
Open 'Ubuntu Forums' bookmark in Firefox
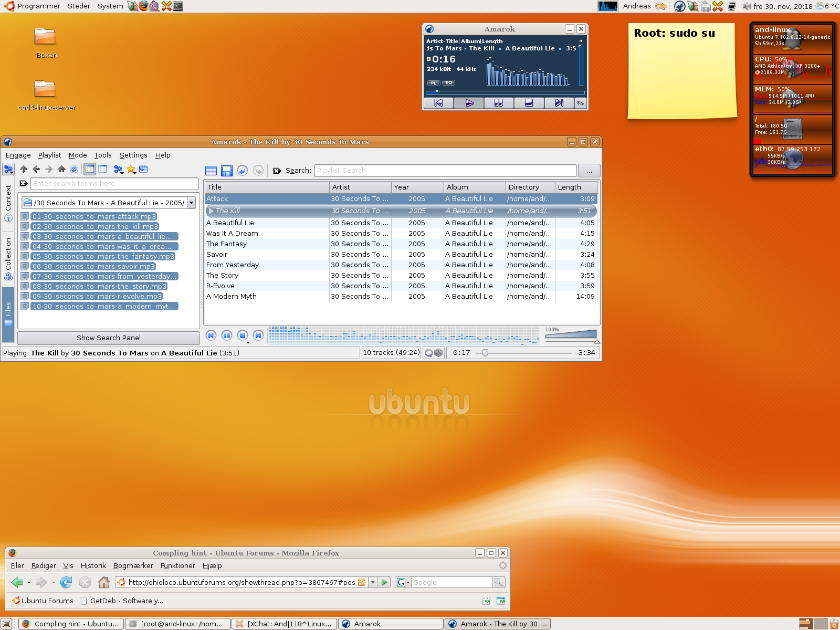[43, 601]
